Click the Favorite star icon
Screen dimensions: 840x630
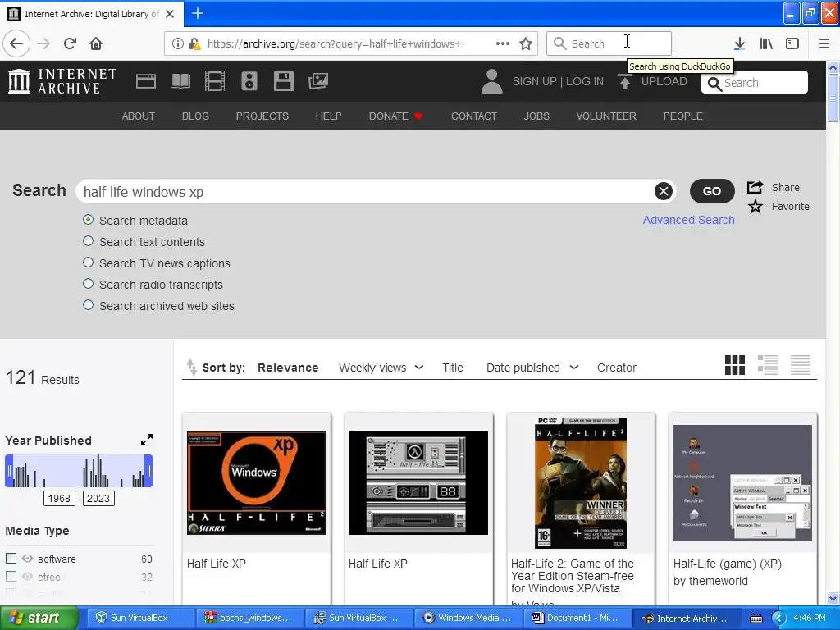click(x=756, y=206)
